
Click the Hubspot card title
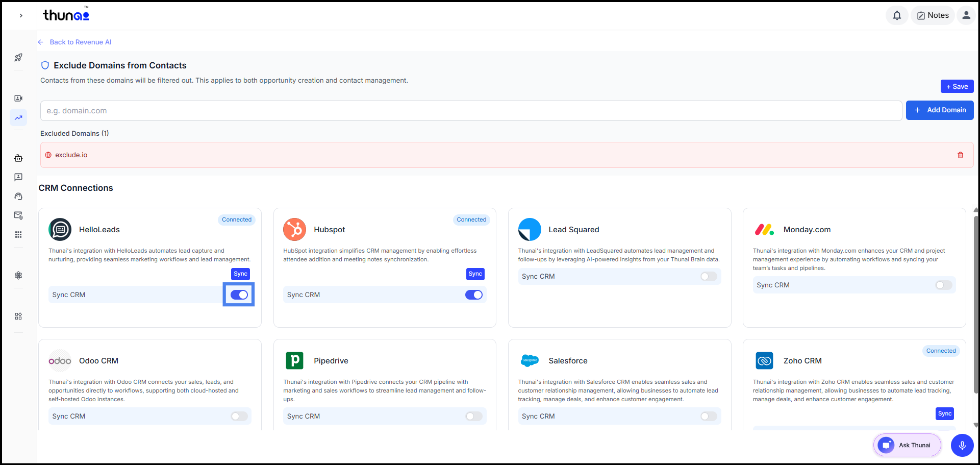coord(330,230)
